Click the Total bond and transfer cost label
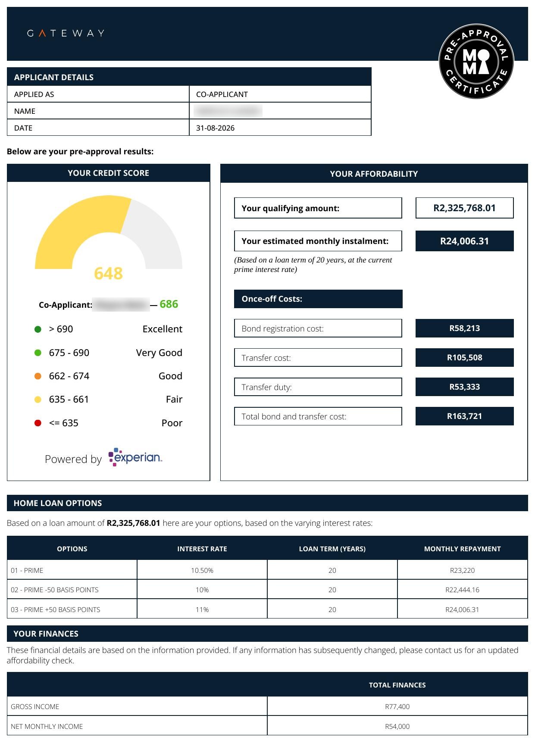This screenshot has height=756, width=535. pos(318,416)
